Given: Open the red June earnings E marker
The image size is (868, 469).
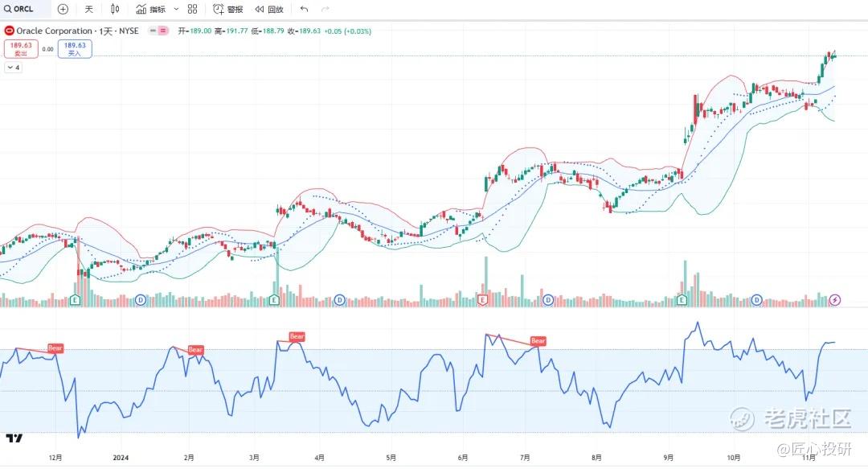Looking at the screenshot, I should pos(483,300).
